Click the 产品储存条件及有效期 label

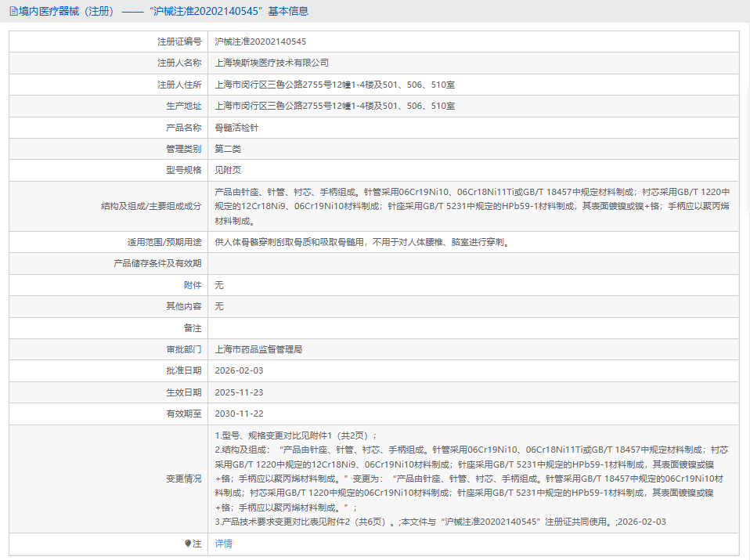coord(157,263)
